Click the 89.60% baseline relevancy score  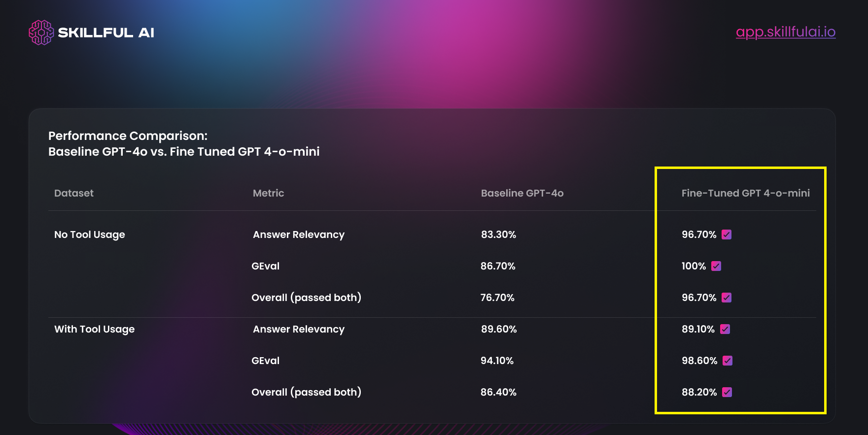499,329
